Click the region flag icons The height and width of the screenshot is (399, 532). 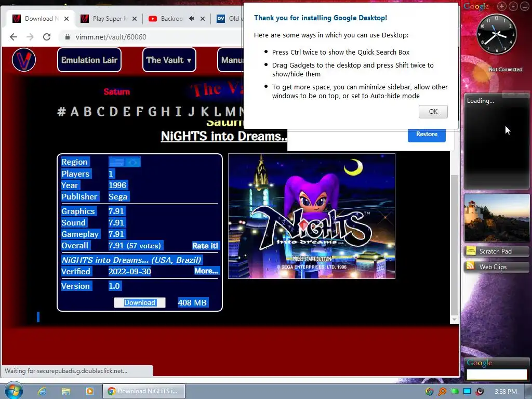pos(125,162)
